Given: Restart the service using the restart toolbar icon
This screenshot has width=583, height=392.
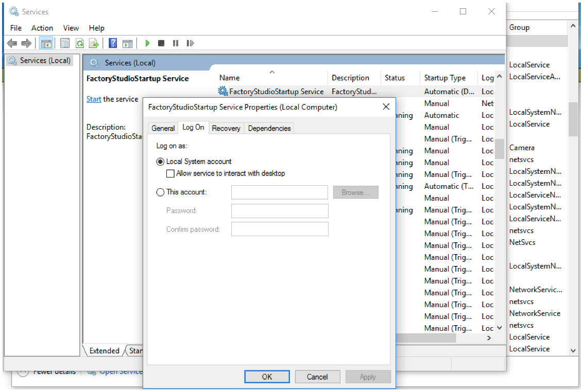Looking at the screenshot, I should [190, 44].
